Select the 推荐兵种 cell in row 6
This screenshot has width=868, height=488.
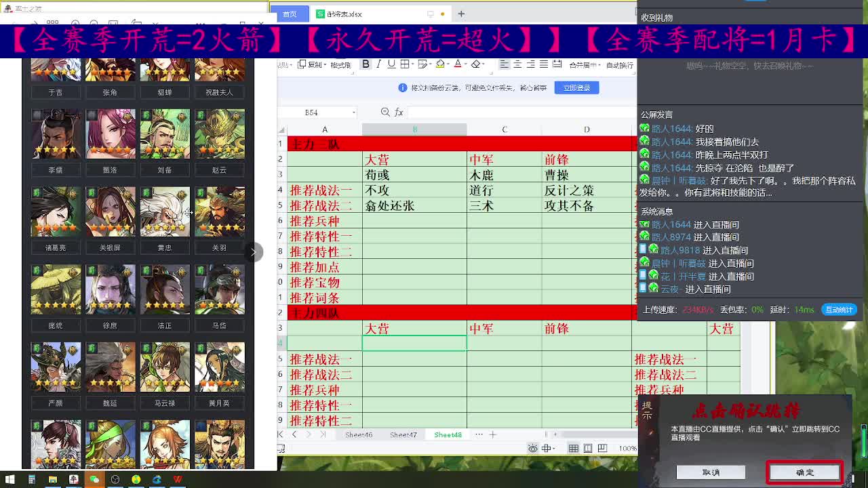click(x=325, y=221)
